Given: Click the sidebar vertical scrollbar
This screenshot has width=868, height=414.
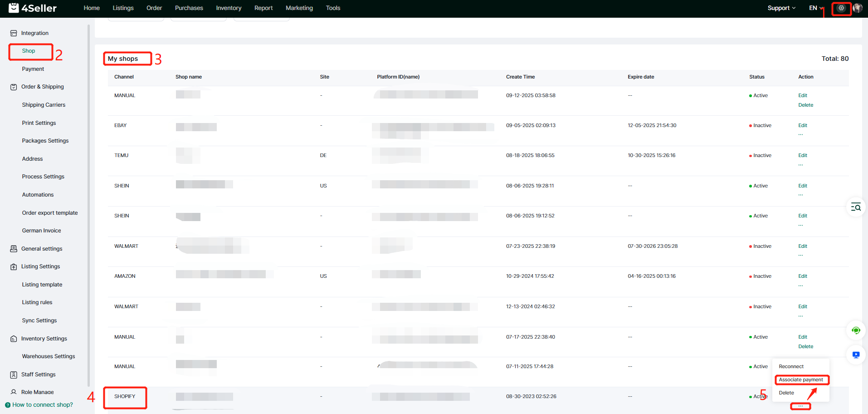Looking at the screenshot, I should (88, 204).
